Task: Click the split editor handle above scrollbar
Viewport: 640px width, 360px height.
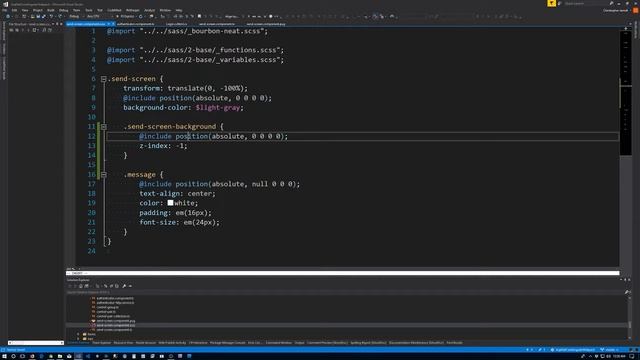Action: (x=626, y=29)
